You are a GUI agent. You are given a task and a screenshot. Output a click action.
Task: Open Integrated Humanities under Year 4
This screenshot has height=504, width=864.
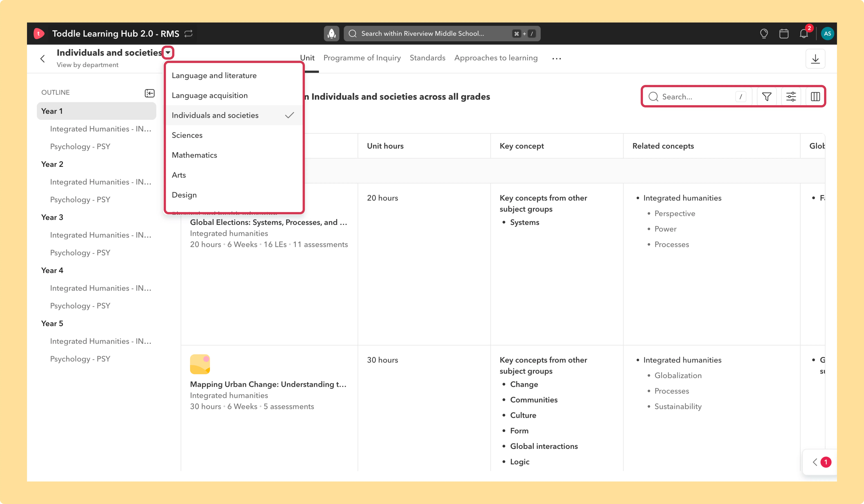[x=100, y=288]
